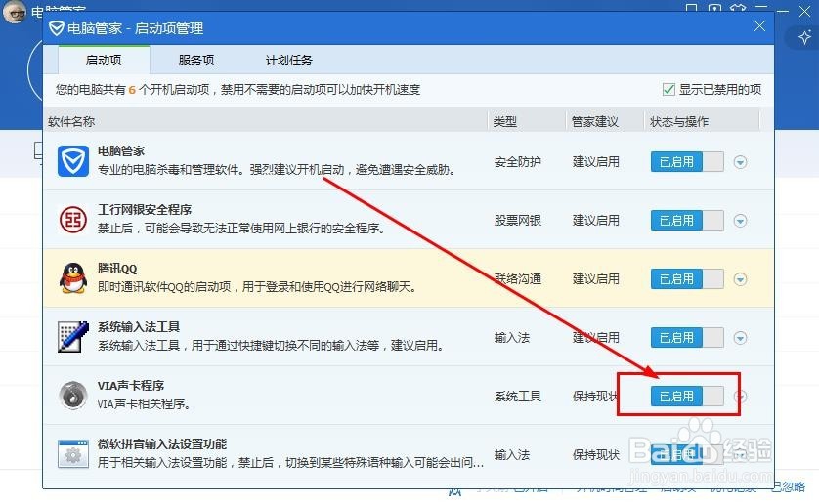The width and height of the screenshot is (819, 504).
Task: Open dropdown arrow for 腾讯QQ row
Action: pyautogui.click(x=740, y=279)
